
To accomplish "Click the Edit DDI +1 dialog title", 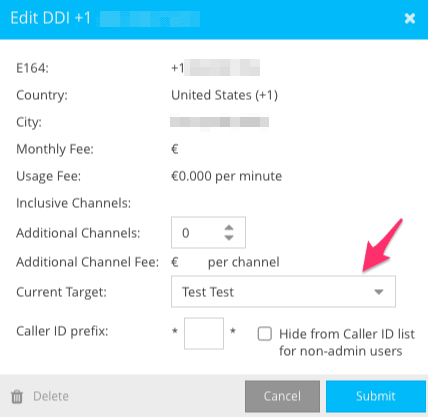I will tap(50, 18).
